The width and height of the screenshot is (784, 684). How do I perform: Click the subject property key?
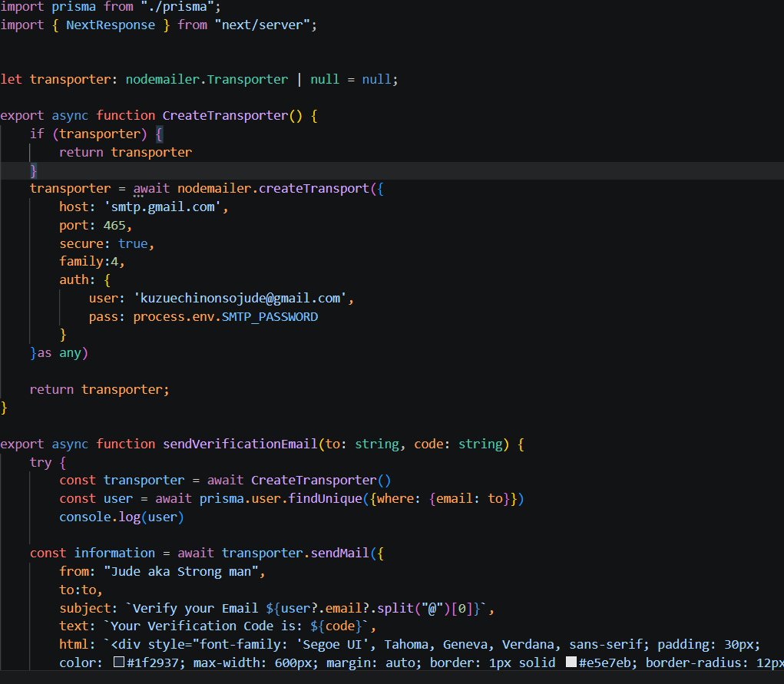point(85,609)
